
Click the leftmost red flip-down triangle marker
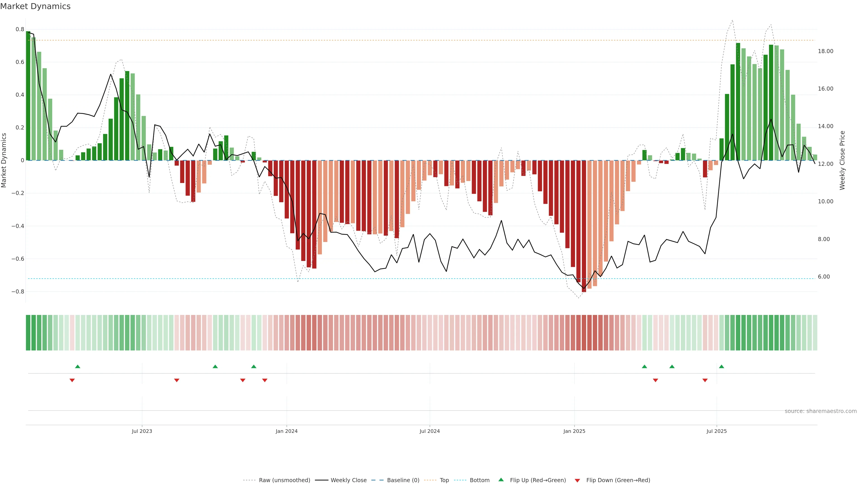click(x=72, y=380)
